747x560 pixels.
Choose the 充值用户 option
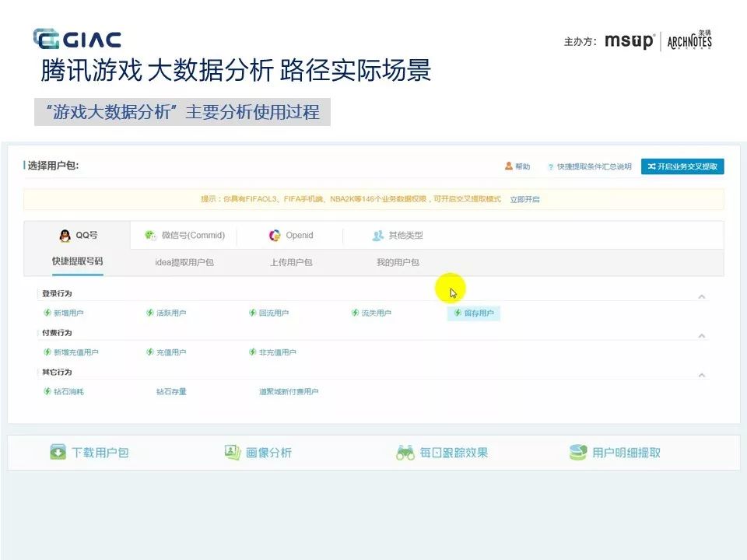pos(167,352)
